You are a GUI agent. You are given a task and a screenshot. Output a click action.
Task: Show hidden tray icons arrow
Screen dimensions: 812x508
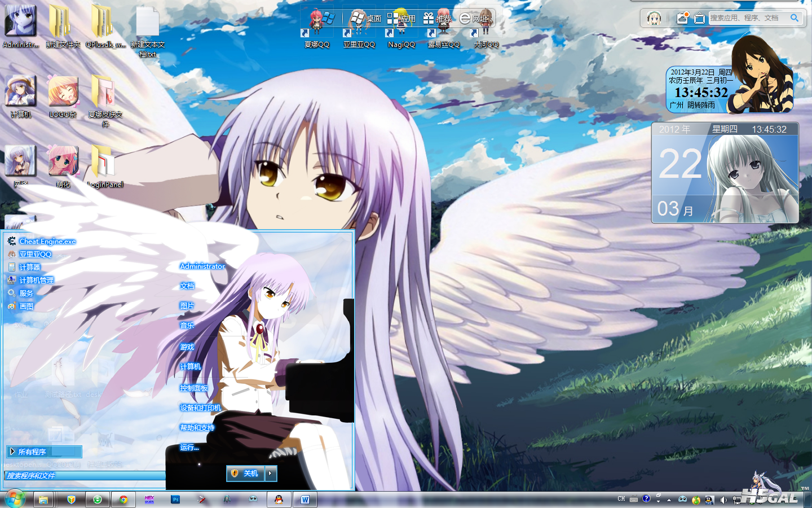[669, 500]
